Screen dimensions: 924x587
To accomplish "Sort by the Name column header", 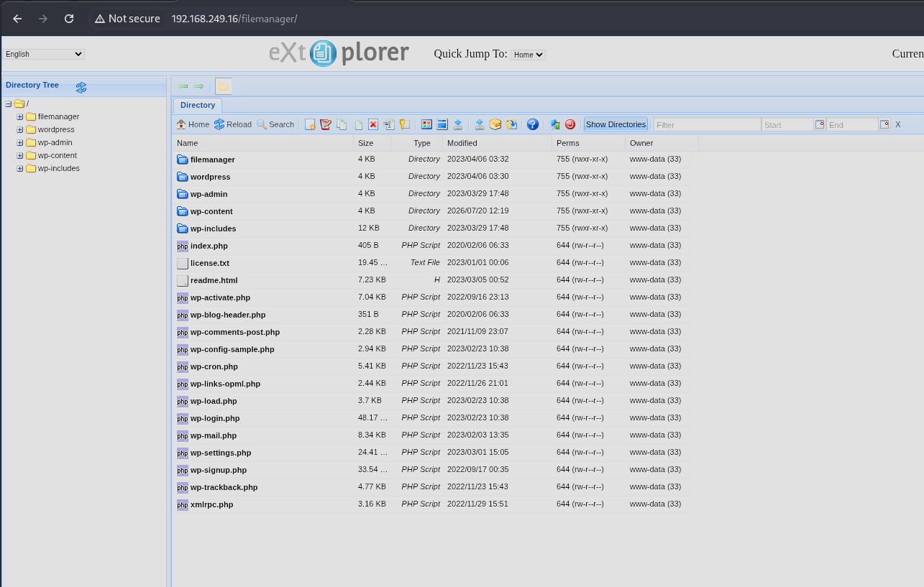I will (x=262, y=143).
